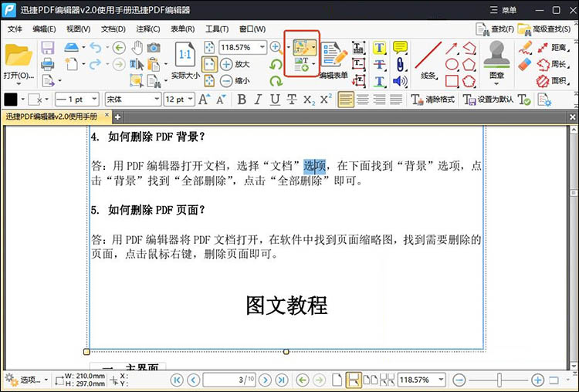This screenshot has height=392, width=579.
Task: Select the eraser tool
Action: pos(525,64)
